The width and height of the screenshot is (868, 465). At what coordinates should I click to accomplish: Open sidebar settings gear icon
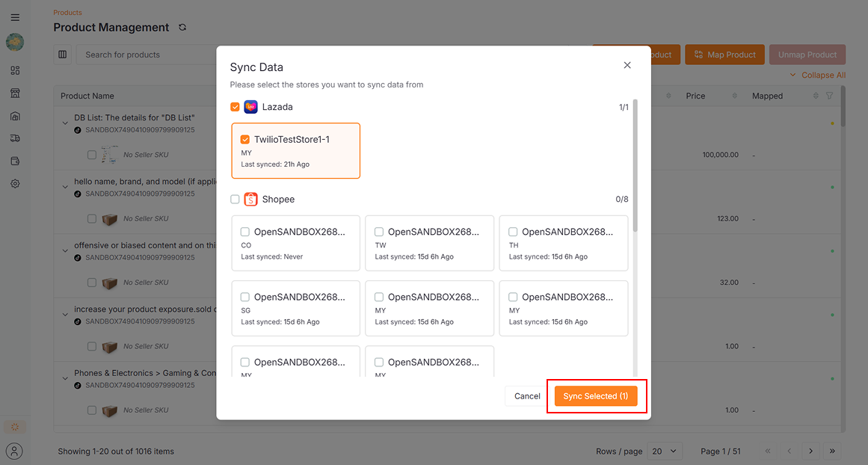[x=15, y=183]
